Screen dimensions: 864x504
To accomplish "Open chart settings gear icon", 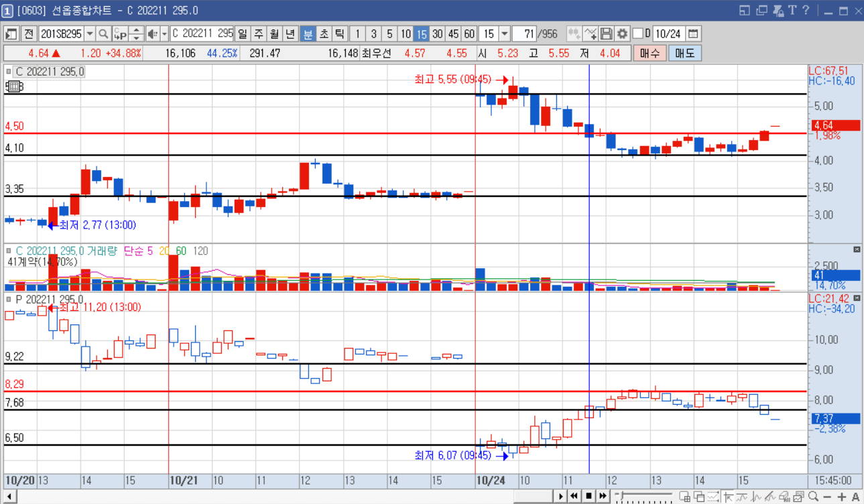I will [622, 34].
